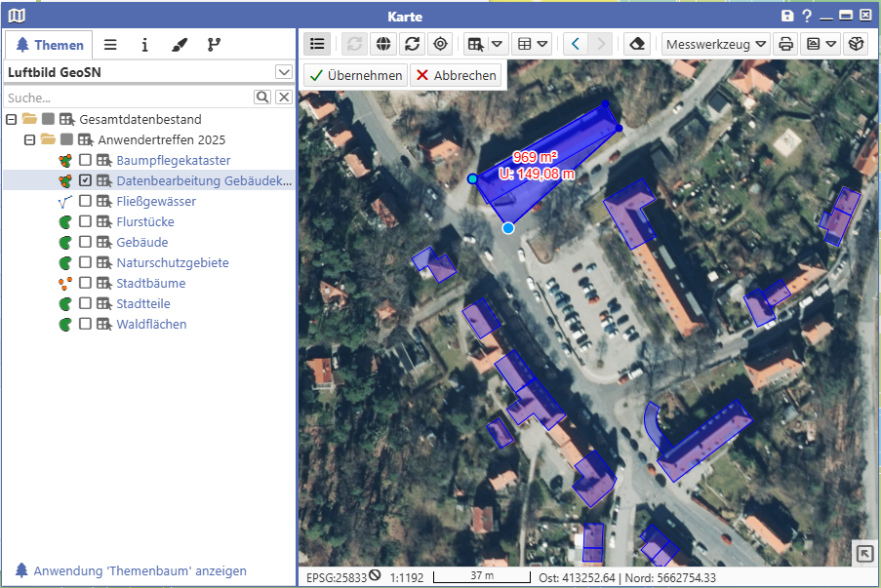This screenshot has width=881, height=588.
Task: Click the Übernehmen button
Action: (x=355, y=75)
